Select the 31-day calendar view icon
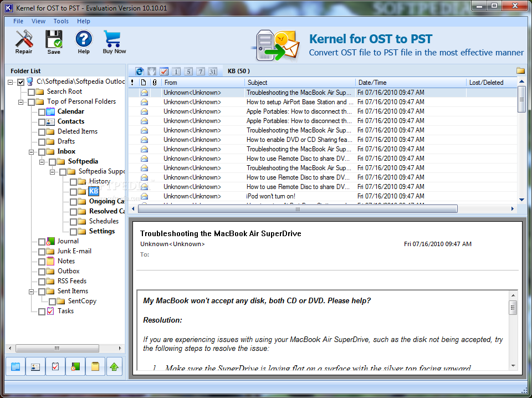 pos(213,72)
